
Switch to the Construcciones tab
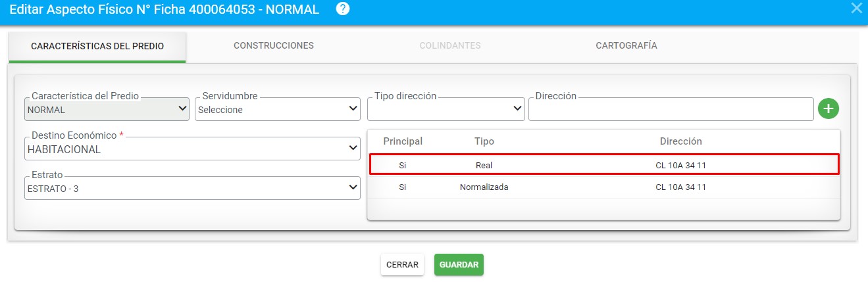pyautogui.click(x=274, y=46)
